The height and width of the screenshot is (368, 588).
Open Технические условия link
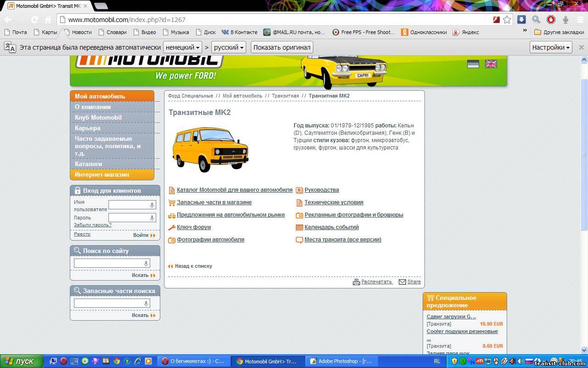pos(334,202)
